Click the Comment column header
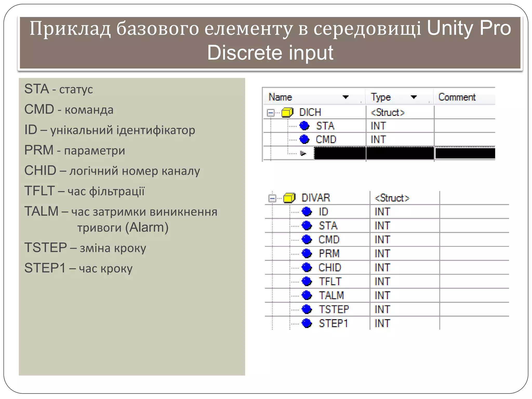 (457, 97)
